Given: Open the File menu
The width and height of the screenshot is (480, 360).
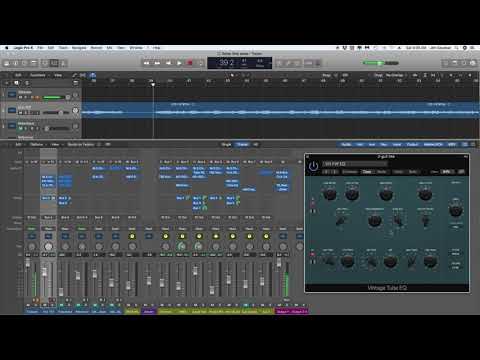Looking at the screenshot, I should coord(40,48).
